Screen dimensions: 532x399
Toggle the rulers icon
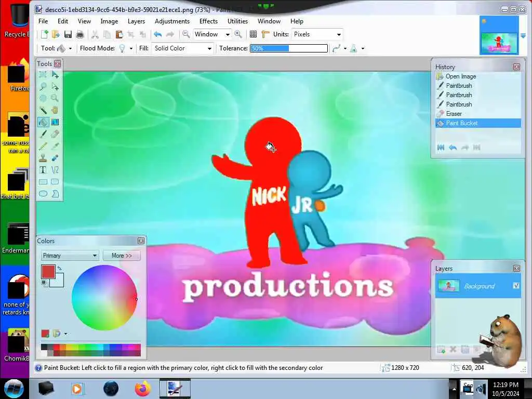[x=265, y=34]
